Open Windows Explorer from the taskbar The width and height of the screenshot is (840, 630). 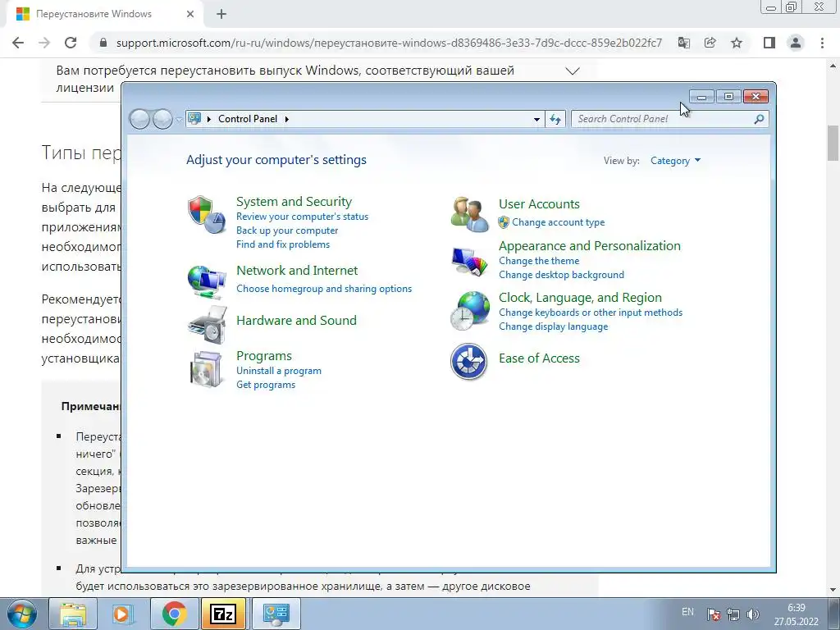[x=73, y=614]
